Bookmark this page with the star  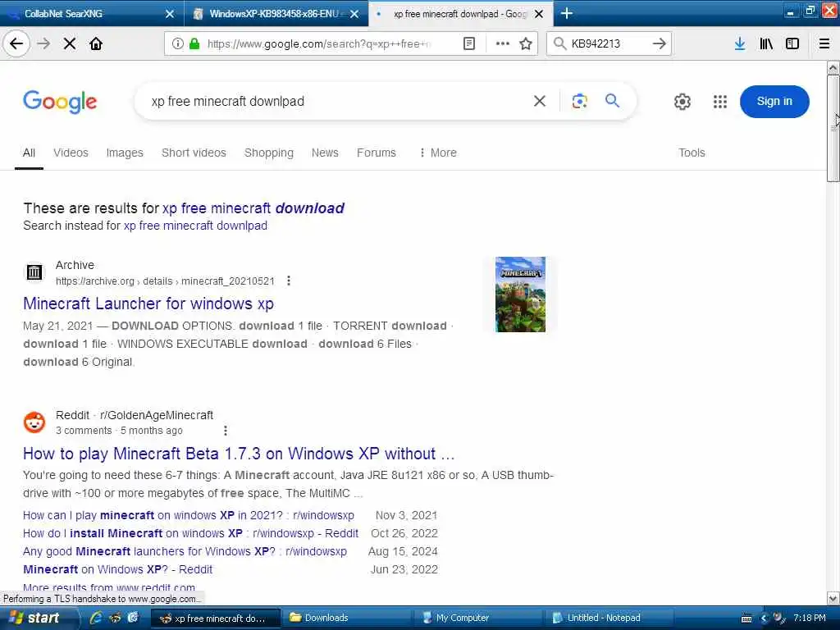pyautogui.click(x=526, y=43)
